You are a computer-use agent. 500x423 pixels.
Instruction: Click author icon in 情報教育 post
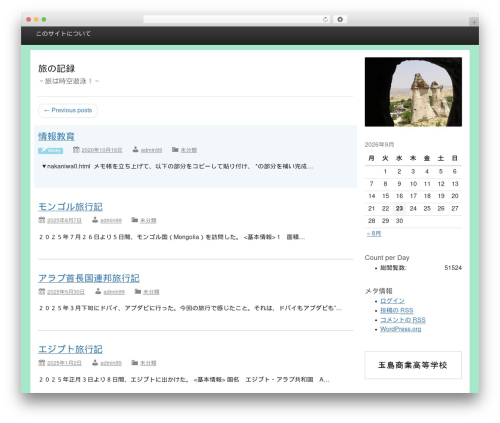pyautogui.click(x=135, y=150)
